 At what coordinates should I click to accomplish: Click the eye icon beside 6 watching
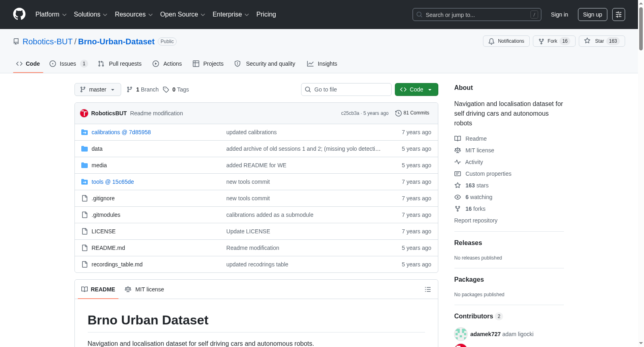click(458, 197)
